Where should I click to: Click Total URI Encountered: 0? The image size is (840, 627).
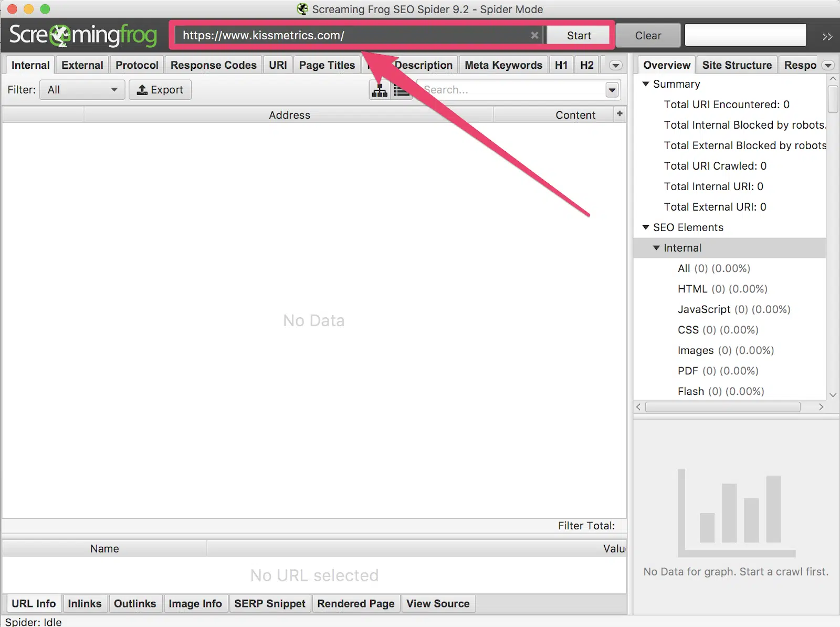coord(727,104)
